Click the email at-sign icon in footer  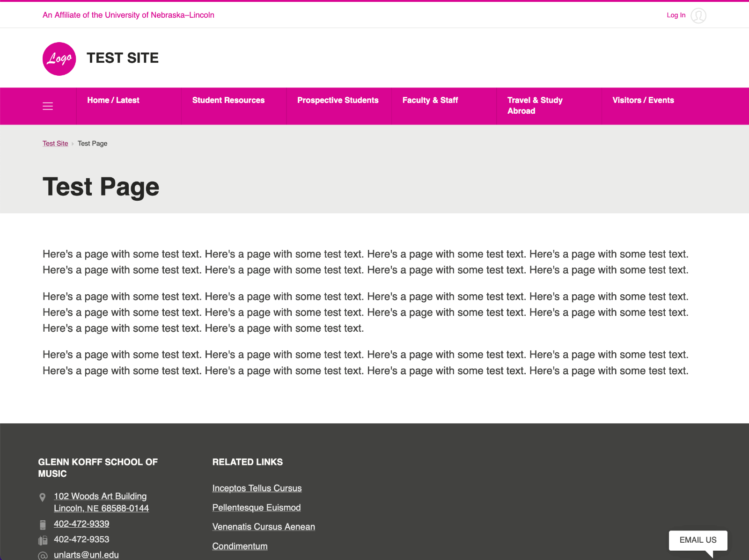pos(43,555)
